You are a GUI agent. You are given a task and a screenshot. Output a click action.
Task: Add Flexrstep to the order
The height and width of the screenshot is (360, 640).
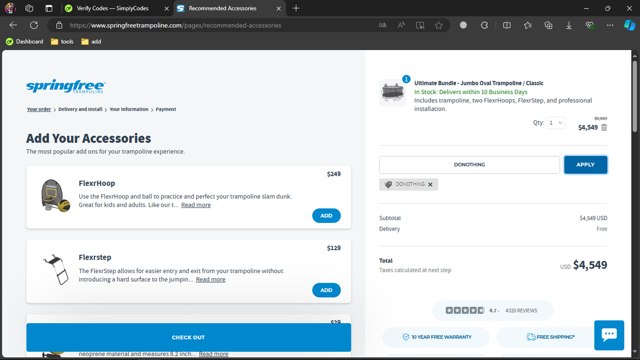(x=326, y=290)
